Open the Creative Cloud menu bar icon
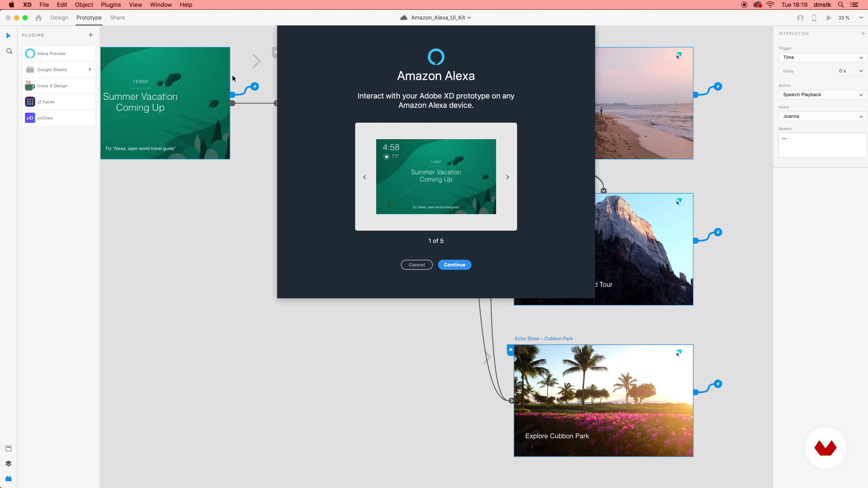This screenshot has width=868, height=488. (757, 5)
